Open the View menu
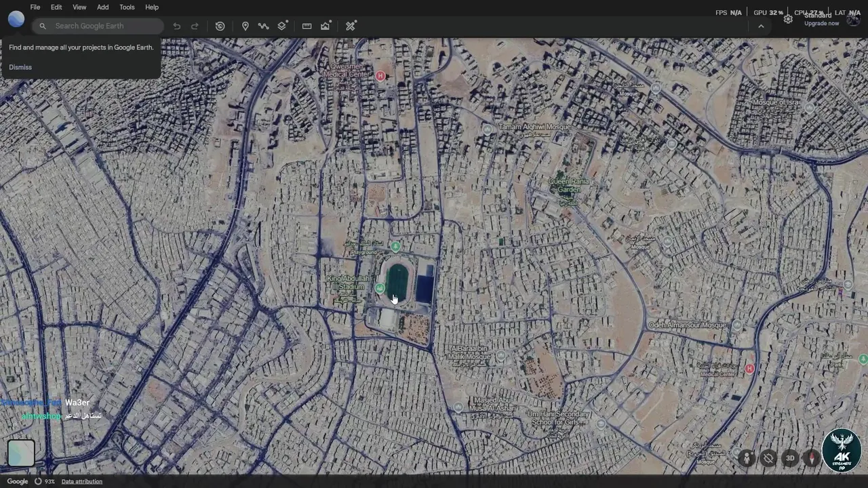The height and width of the screenshot is (488, 868). (79, 7)
